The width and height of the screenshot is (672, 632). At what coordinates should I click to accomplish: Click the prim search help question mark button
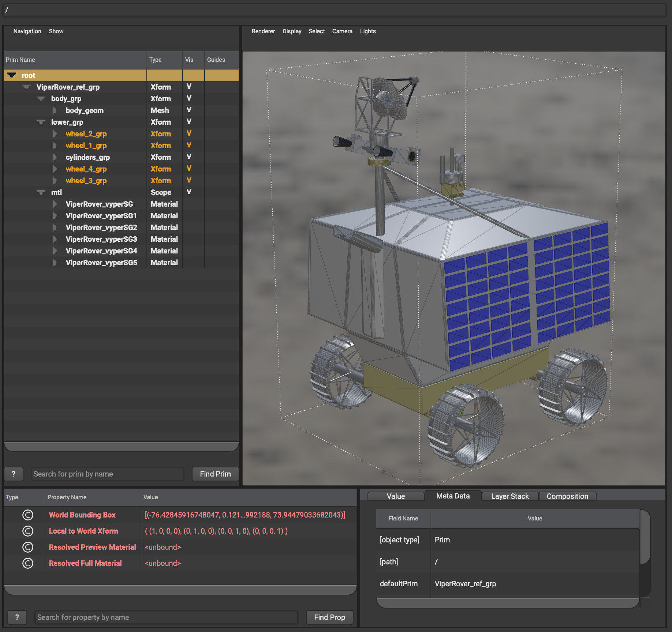(x=14, y=474)
